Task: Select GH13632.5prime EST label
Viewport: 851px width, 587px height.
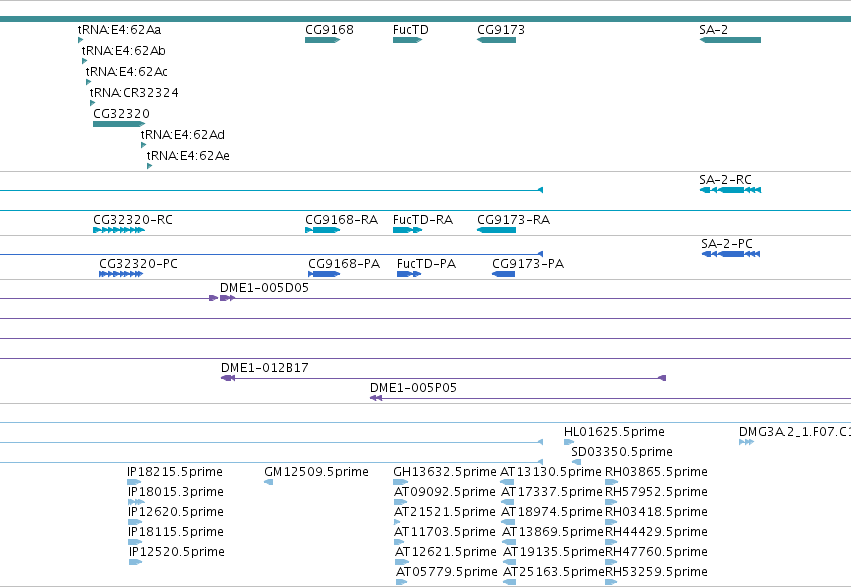Action: tap(445, 472)
